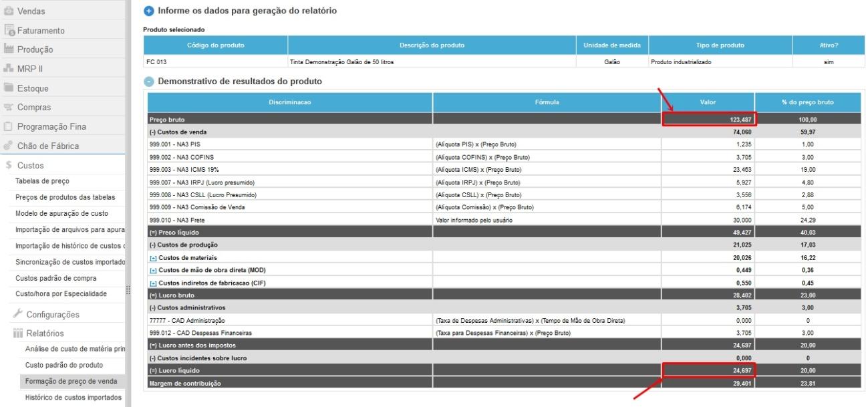Select the Produção factory icon
Screen dimensions: 868x407
9,49
